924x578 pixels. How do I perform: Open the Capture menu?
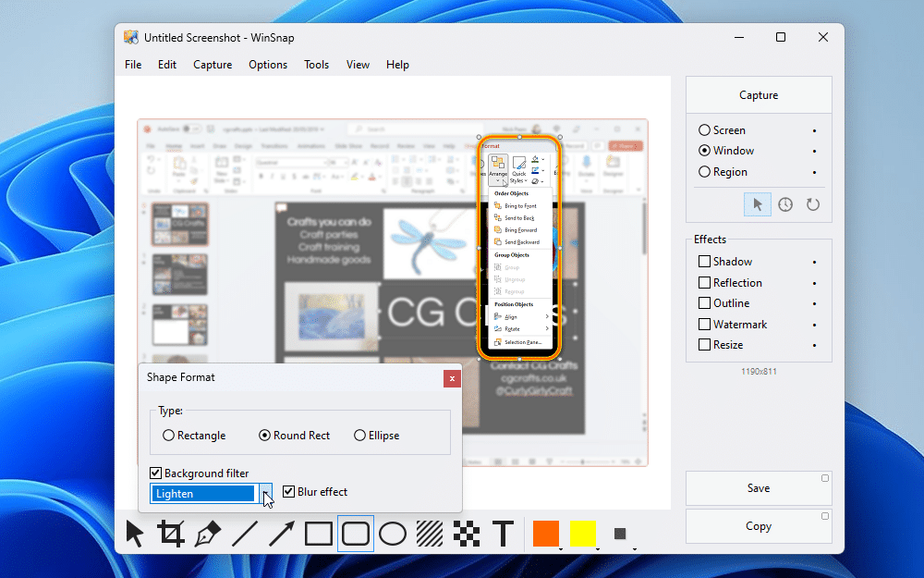(x=213, y=64)
